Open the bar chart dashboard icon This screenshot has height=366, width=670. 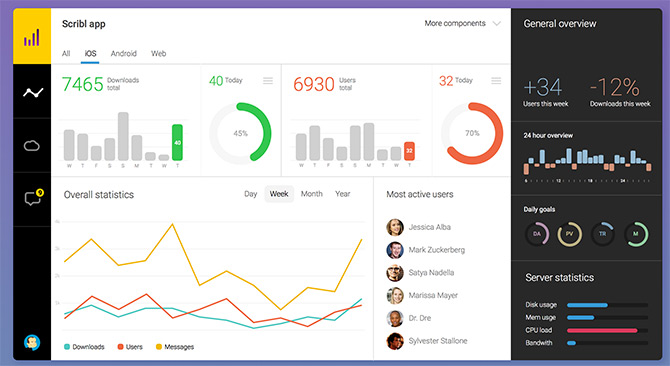pyautogui.click(x=32, y=38)
